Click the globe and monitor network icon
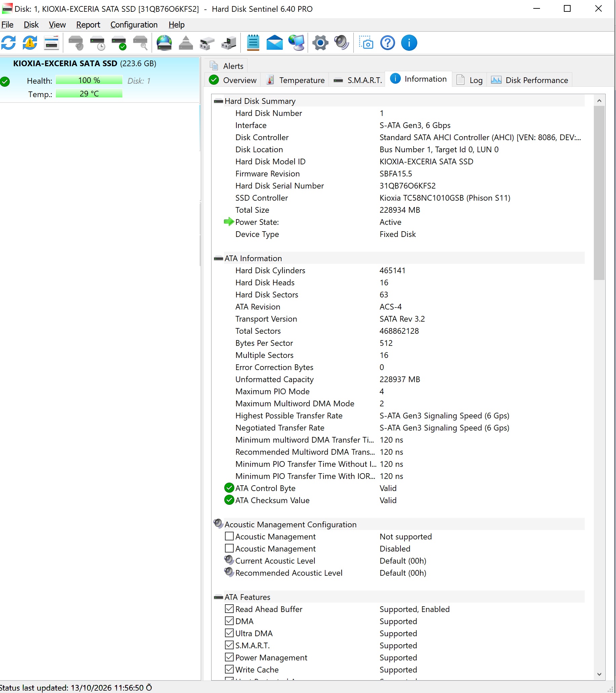This screenshot has width=616, height=693. pyautogui.click(x=297, y=43)
